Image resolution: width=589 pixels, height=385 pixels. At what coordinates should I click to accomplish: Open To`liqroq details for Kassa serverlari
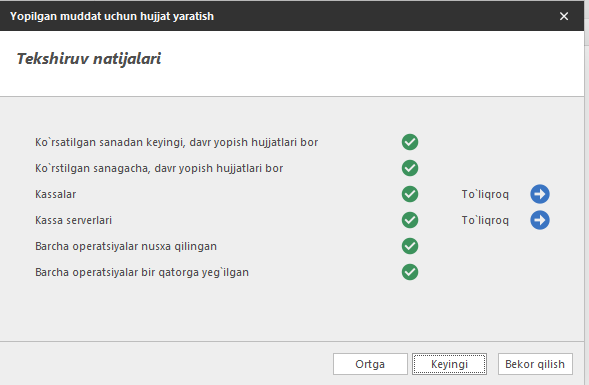(x=485, y=220)
